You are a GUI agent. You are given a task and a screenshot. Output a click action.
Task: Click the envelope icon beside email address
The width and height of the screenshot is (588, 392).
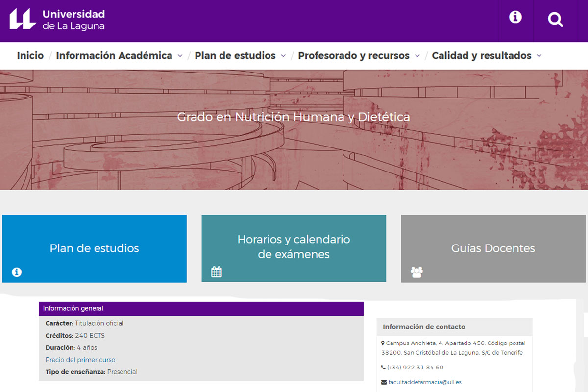pyautogui.click(x=384, y=382)
